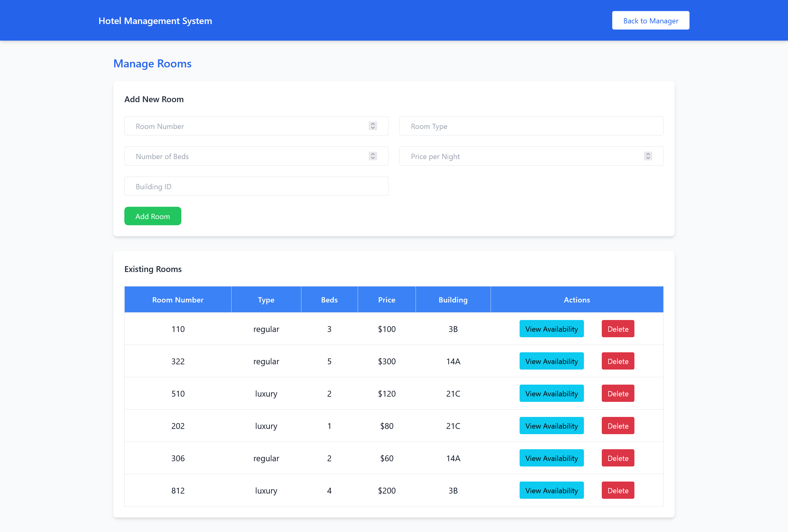The image size is (788, 532).
Task: Click the Price per Night spinner arrows
Action: pos(648,156)
